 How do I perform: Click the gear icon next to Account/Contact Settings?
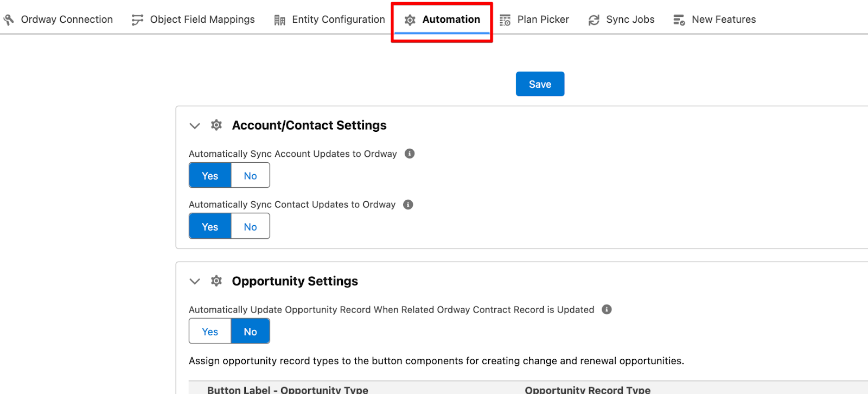tap(216, 125)
